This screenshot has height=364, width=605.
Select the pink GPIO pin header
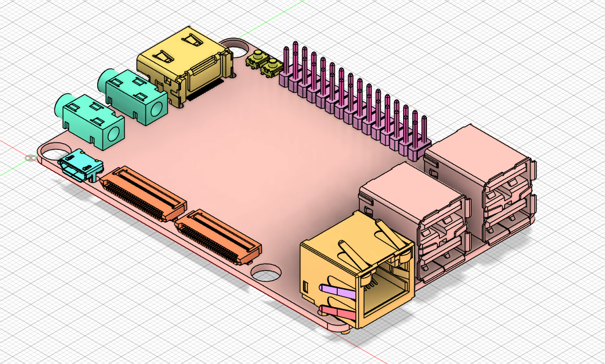pyautogui.click(x=354, y=101)
